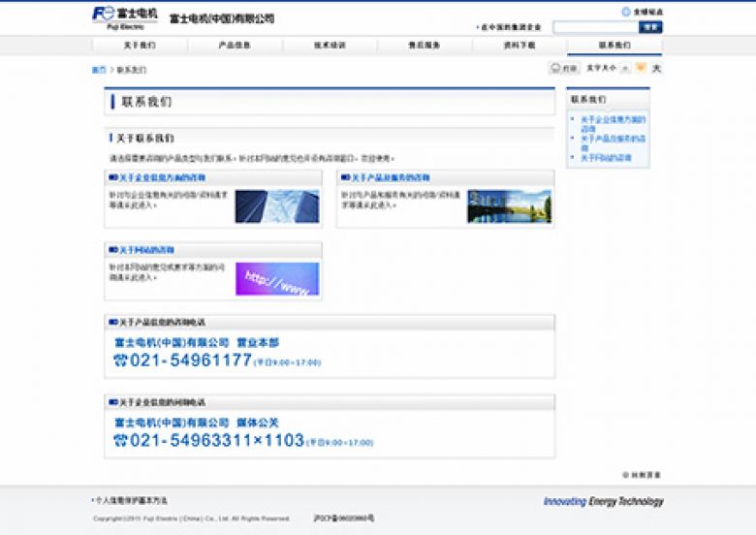
Task: Open the 技术培训 navigation tab
Action: pyautogui.click(x=330, y=46)
